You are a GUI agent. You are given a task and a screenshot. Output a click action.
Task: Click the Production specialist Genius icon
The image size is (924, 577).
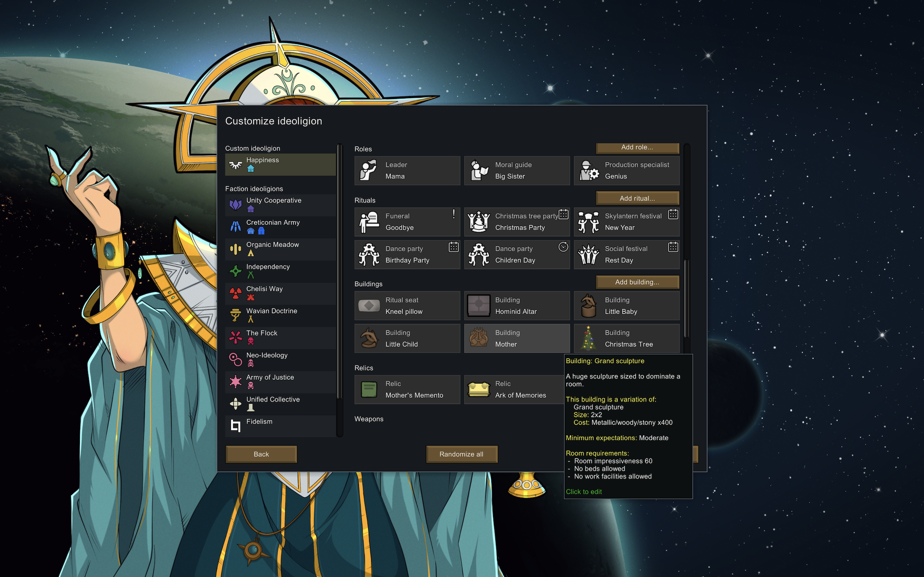(x=589, y=171)
